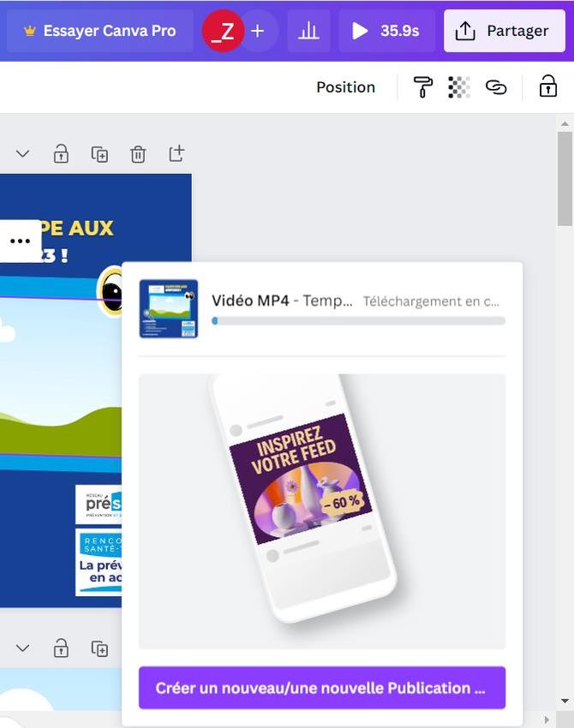574x728 pixels.
Task: Click the Vidéo MP4 download progress bar
Action: (x=358, y=321)
